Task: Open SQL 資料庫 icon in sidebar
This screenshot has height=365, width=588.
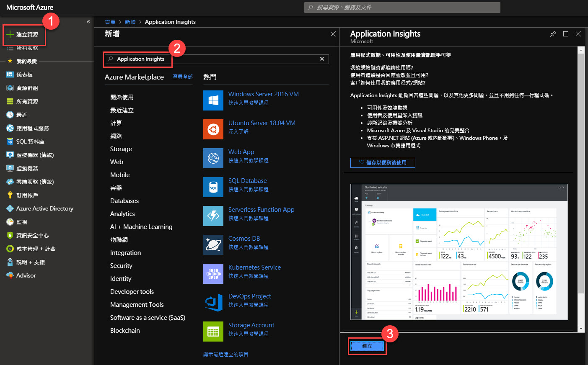Action: (x=10, y=141)
